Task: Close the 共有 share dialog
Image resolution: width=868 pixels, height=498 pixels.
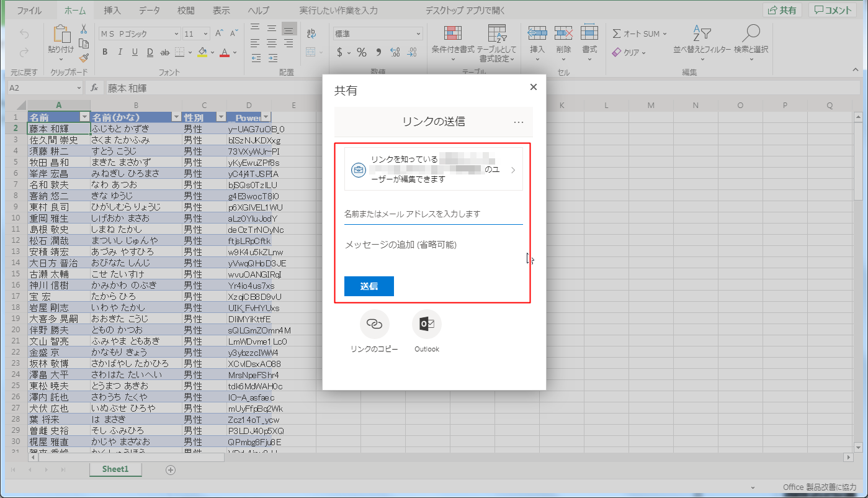Action: pos(533,88)
